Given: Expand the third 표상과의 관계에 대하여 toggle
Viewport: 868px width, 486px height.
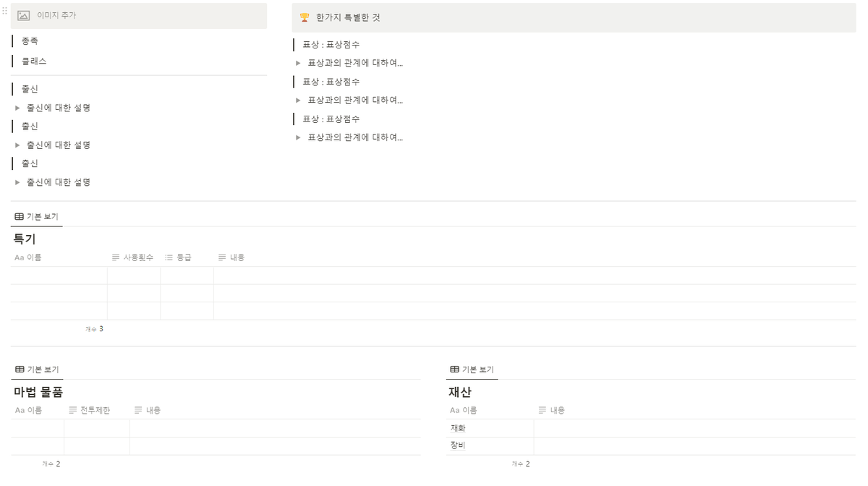Looking at the screenshot, I should pyautogui.click(x=298, y=137).
